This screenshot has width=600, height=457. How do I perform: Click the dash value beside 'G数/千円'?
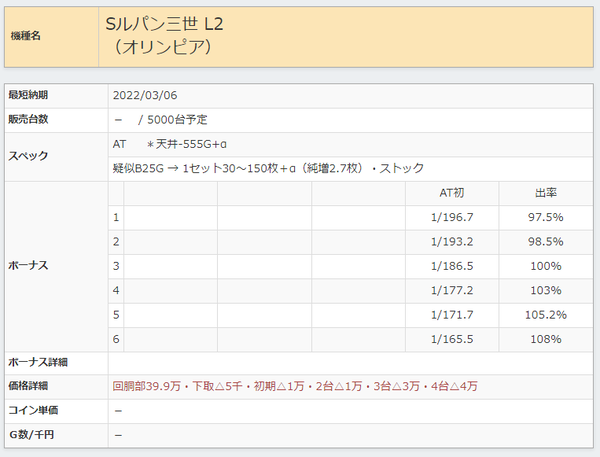pyautogui.click(x=118, y=436)
